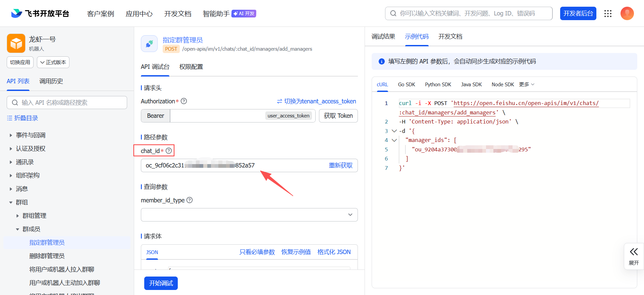The width and height of the screenshot is (644, 295).
Task: Select the Node SDK code tab
Action: click(503, 85)
